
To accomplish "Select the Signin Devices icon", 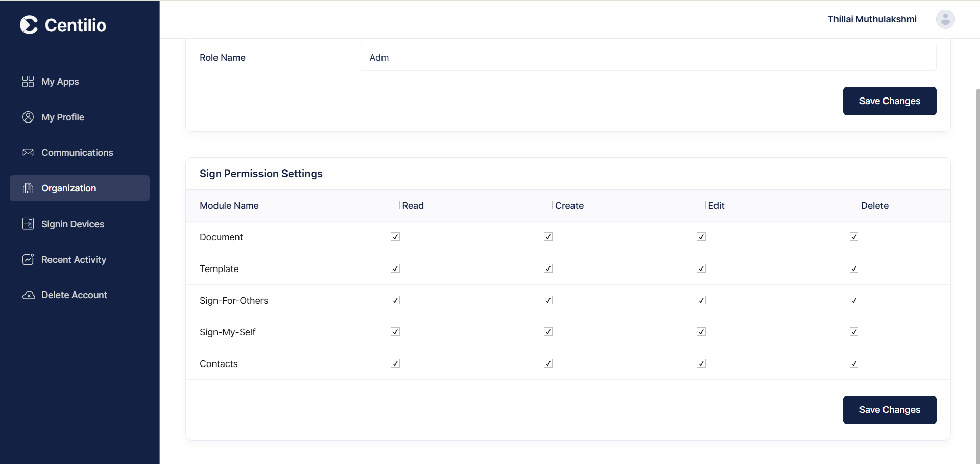I will pos(28,224).
